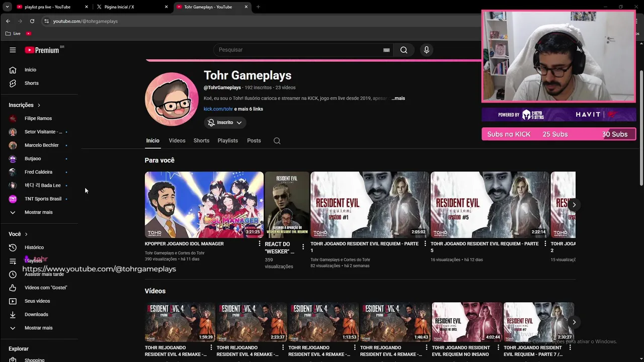Start voice search with microphone

tap(426, 50)
